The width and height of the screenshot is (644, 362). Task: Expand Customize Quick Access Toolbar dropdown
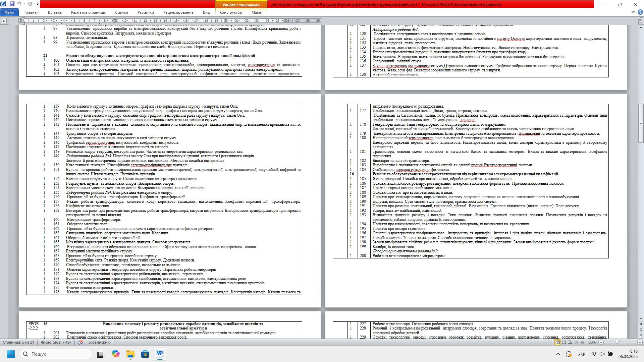click(38, 4)
